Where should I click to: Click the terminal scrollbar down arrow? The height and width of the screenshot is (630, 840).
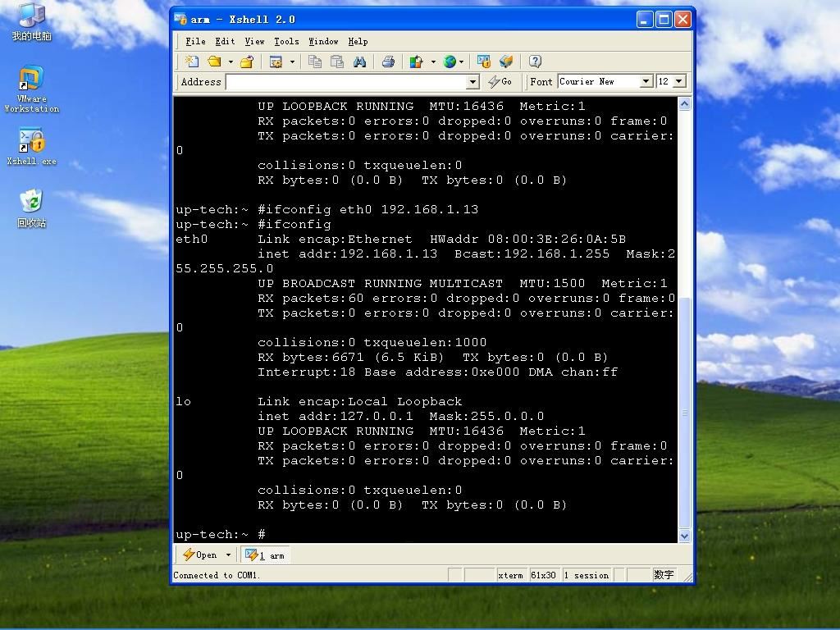pos(684,536)
